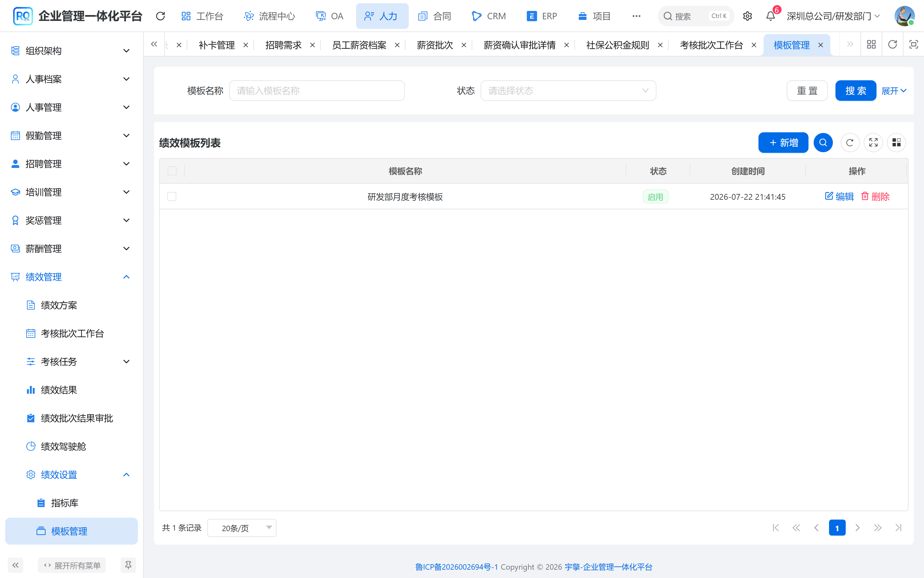Tick the select-all checkbox in table header
Screen dimensions: 924x578
tap(172, 171)
